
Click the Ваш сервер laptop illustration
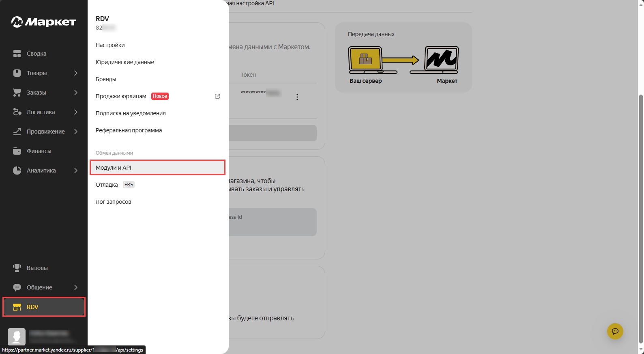coord(373,60)
